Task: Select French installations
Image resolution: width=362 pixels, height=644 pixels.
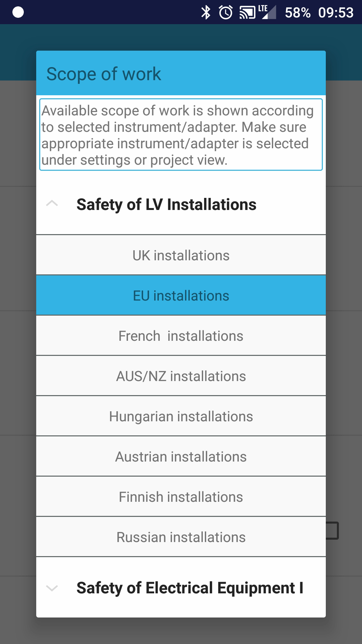Action: [181, 336]
